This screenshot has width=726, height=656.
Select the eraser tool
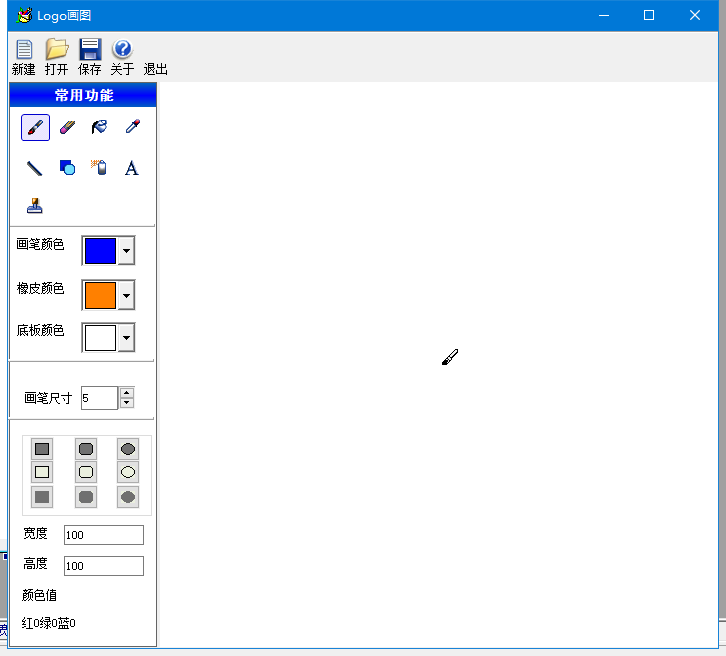67,128
